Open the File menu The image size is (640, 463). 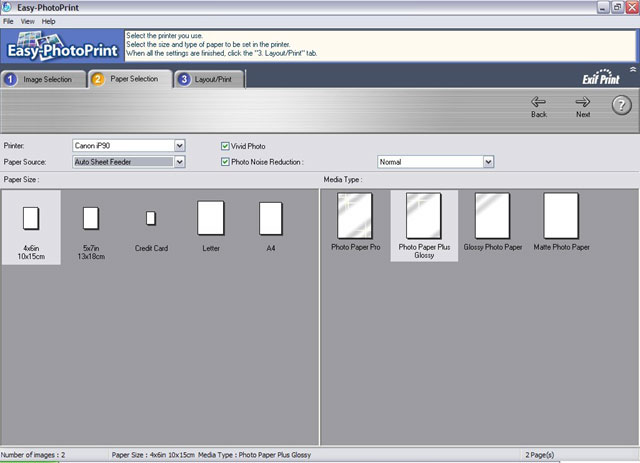[x=8, y=21]
